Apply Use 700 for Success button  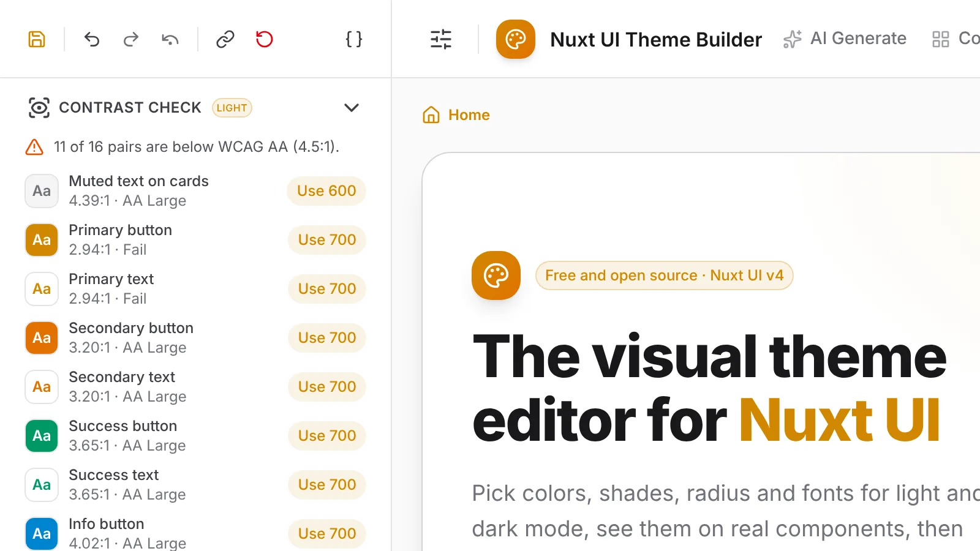327,436
